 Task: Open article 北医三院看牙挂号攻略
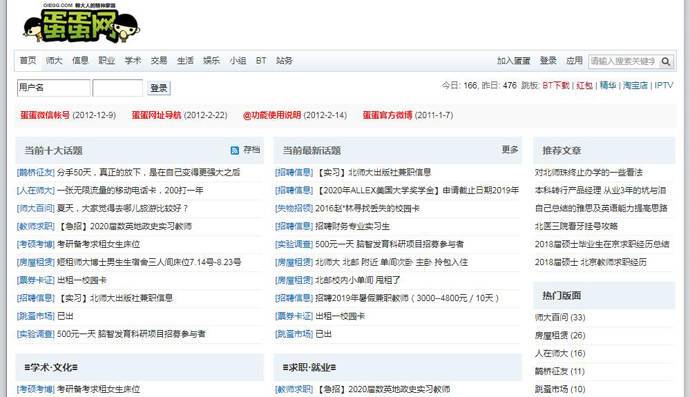point(576,226)
